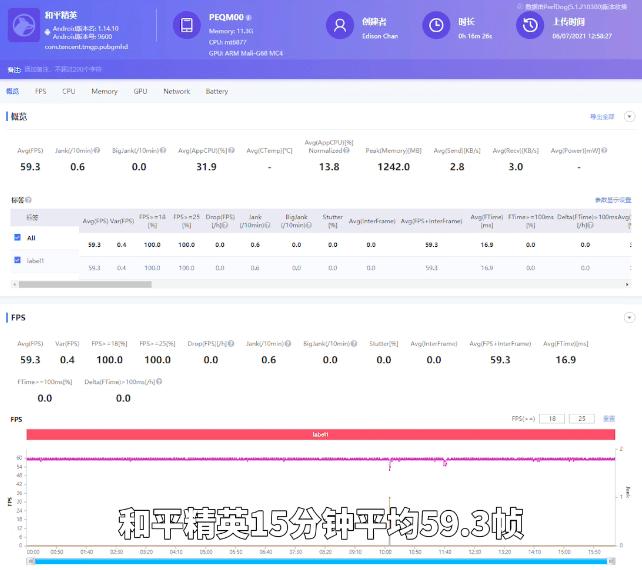Screen dimensions: 642x570
Task: Click help icon beside Normalized AppCPU
Action: point(346,150)
